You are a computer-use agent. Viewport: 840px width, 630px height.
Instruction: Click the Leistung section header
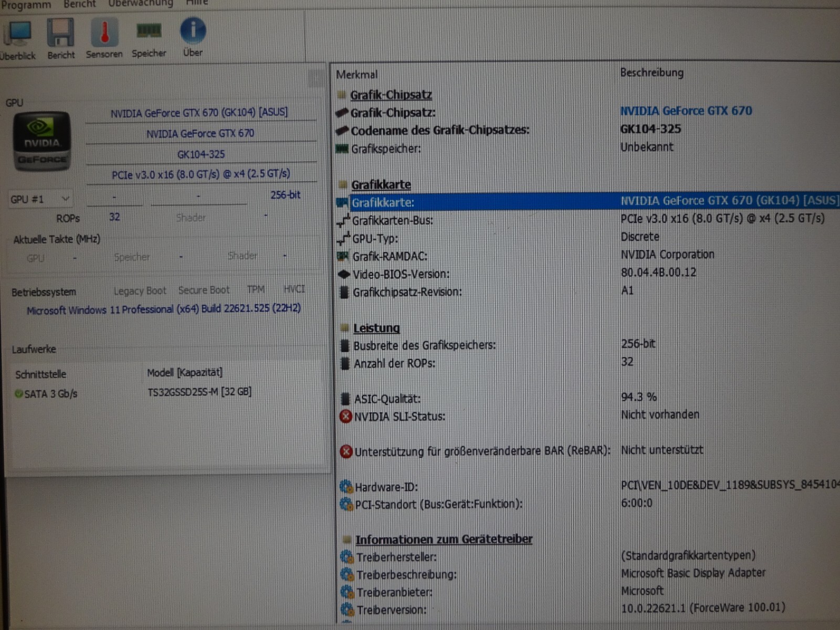click(376, 328)
